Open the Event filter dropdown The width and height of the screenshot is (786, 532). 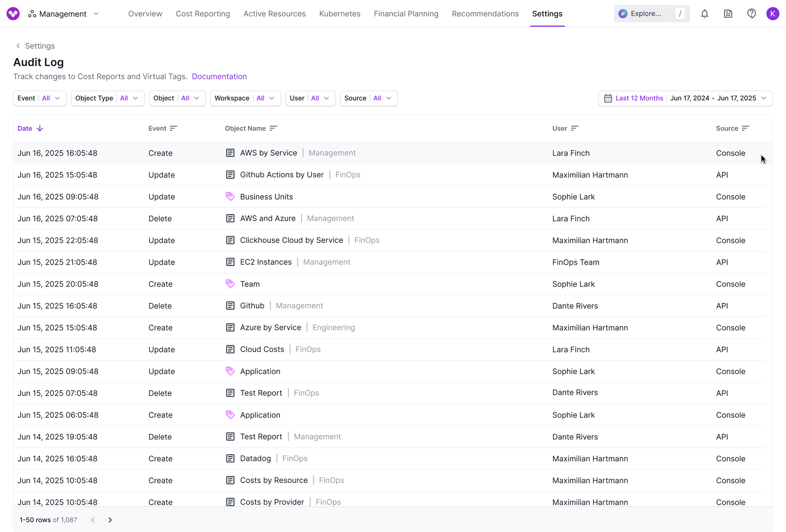[x=40, y=98]
